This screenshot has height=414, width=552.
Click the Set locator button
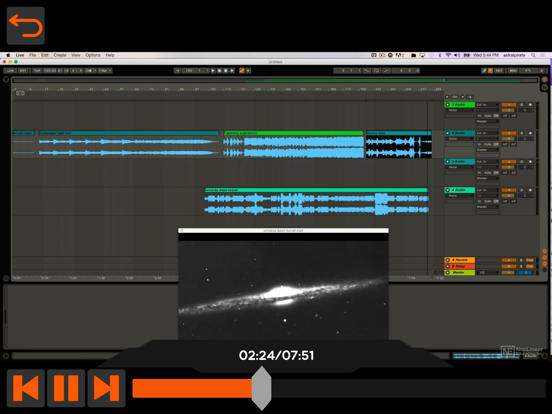pyautogui.click(x=455, y=96)
